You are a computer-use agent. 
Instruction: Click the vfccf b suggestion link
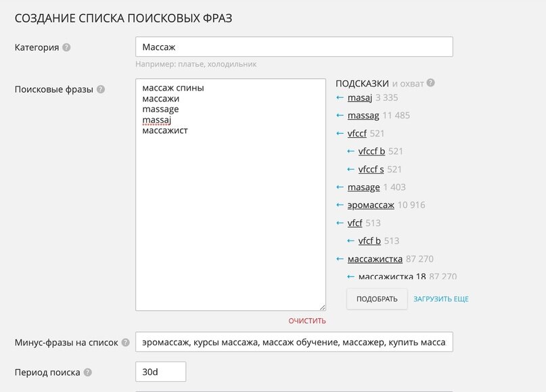[371, 151]
